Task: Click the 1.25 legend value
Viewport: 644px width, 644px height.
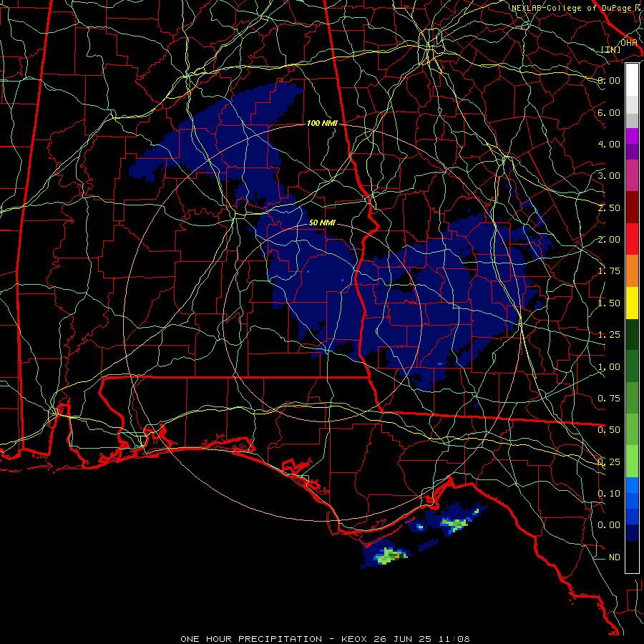Action: [x=609, y=335]
